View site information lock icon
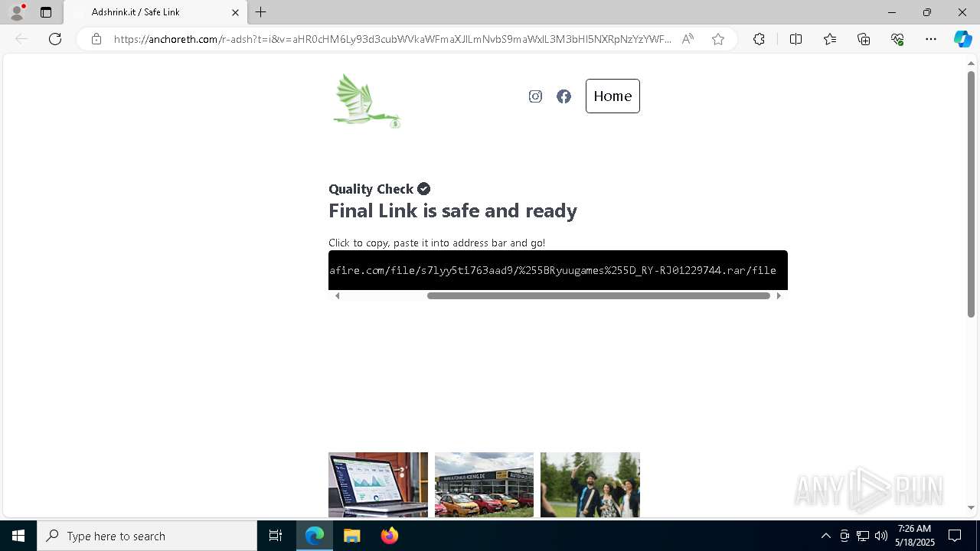This screenshot has width=980, height=551. [x=96, y=39]
